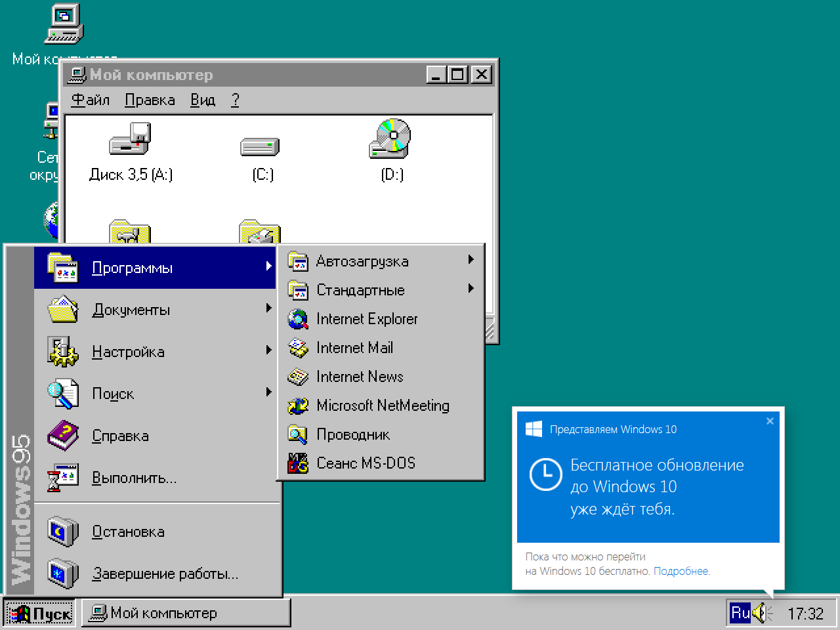
Task: Minimize the Мой компьютер window
Action: pos(436,74)
